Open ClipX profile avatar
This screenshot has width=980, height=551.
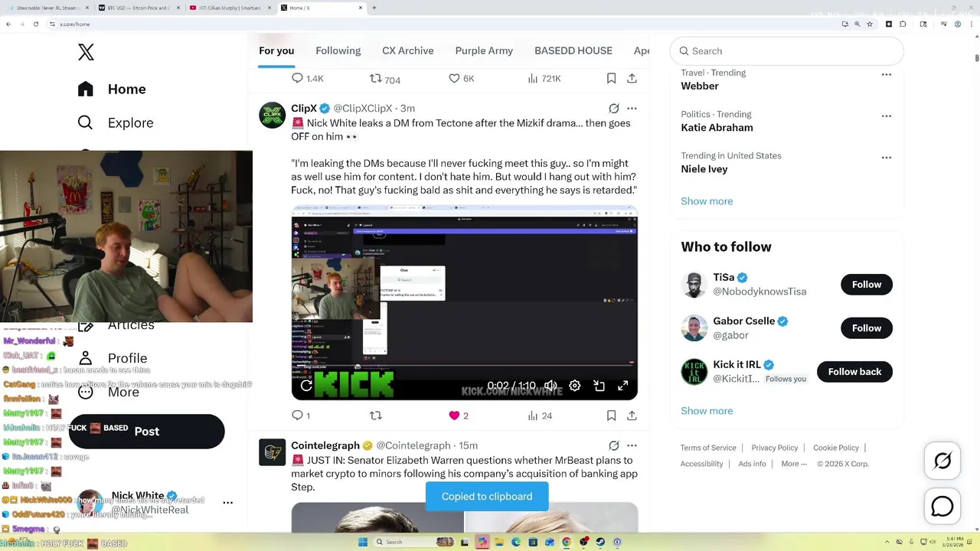272,115
